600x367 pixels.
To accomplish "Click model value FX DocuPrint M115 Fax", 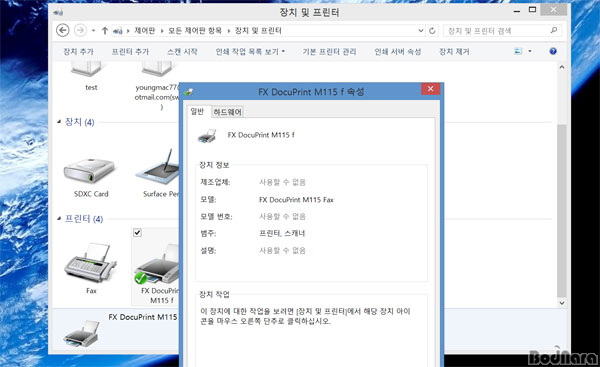I will click(x=296, y=199).
